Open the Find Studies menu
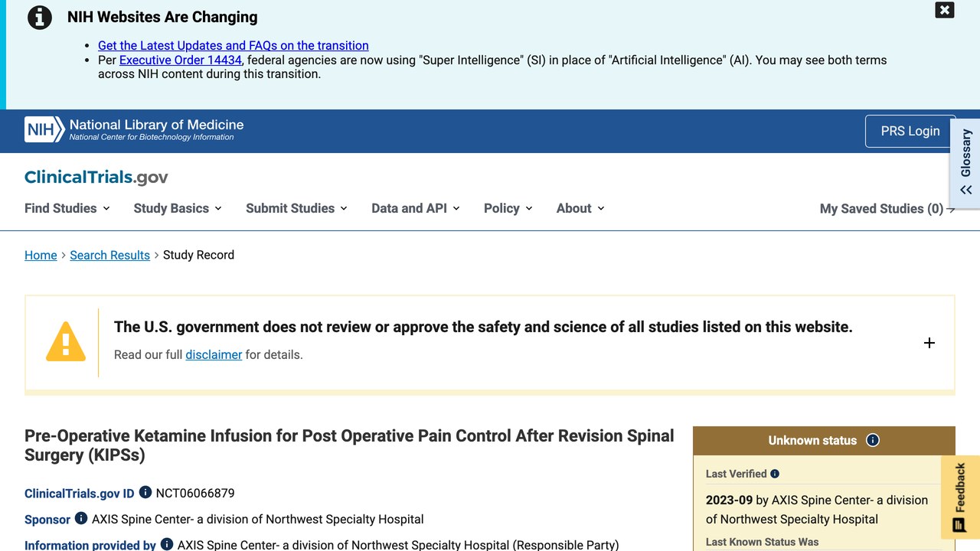The image size is (980, 551). (67, 208)
